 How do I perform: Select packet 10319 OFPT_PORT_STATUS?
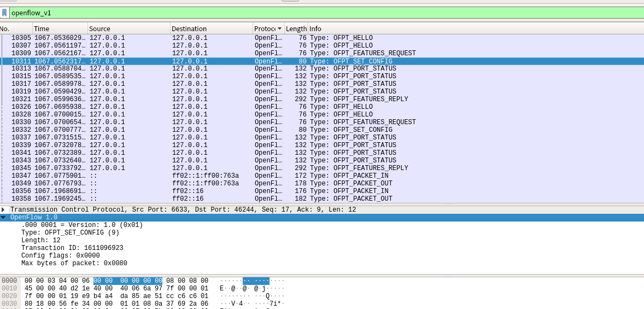pos(322,92)
